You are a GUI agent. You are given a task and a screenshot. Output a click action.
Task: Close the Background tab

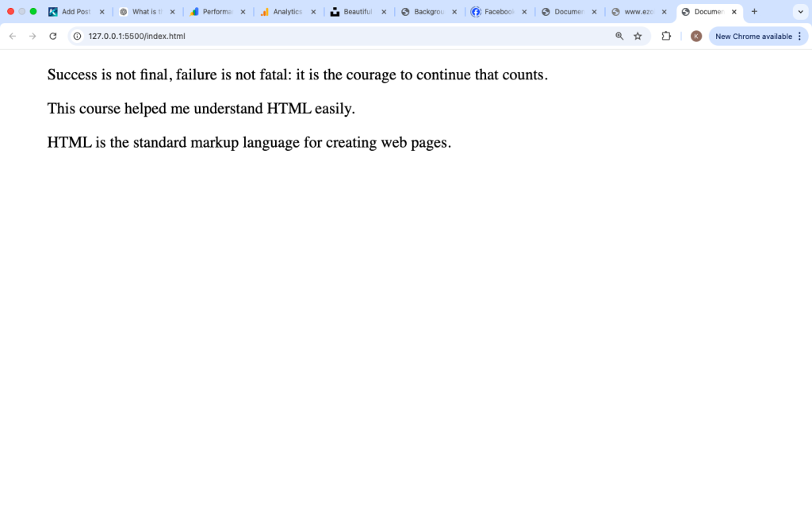click(x=454, y=11)
